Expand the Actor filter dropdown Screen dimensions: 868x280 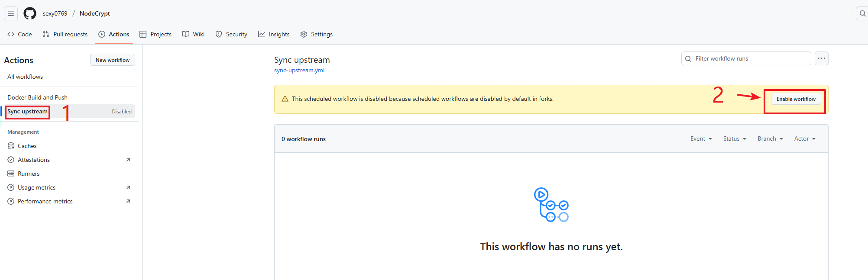click(804, 139)
